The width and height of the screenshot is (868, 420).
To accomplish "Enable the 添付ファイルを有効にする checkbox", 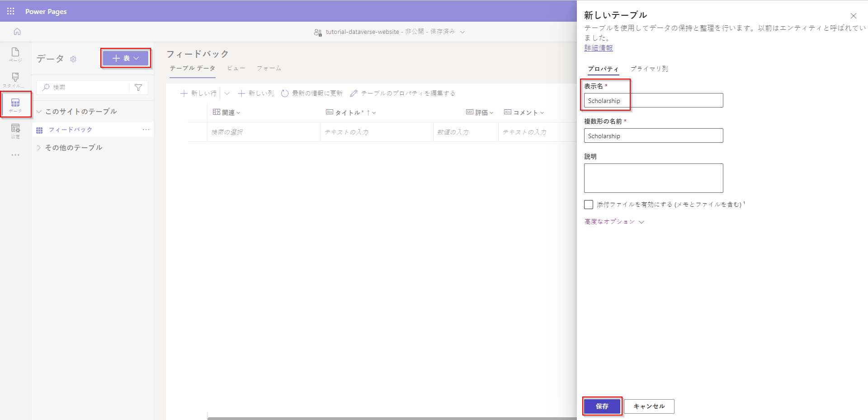I will tap(589, 204).
